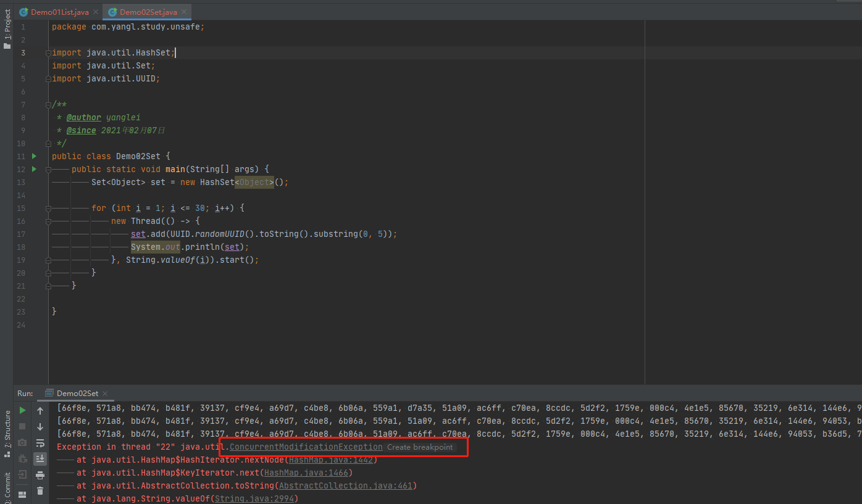Image resolution: width=862 pixels, height=504 pixels.
Task: Click the Structure tool window icon
Action: click(7, 453)
